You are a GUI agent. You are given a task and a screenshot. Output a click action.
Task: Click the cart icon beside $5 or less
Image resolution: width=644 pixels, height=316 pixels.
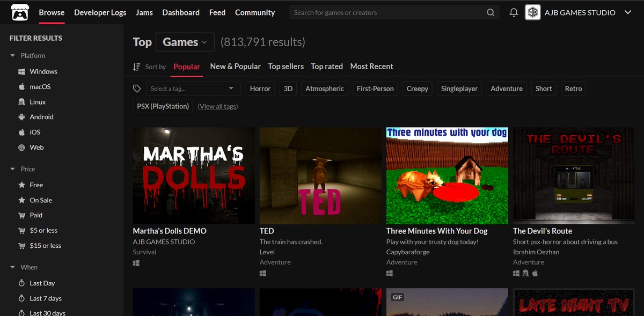21,230
